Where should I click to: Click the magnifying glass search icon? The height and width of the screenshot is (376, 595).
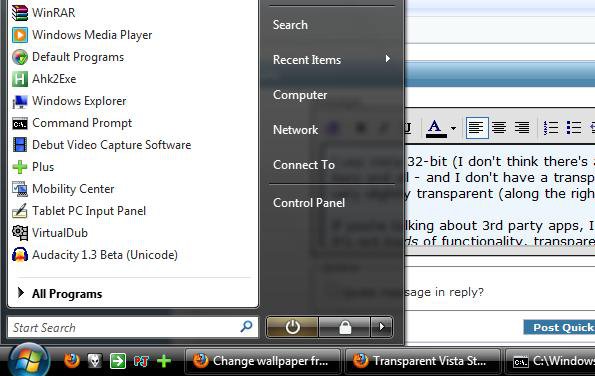[247, 326]
